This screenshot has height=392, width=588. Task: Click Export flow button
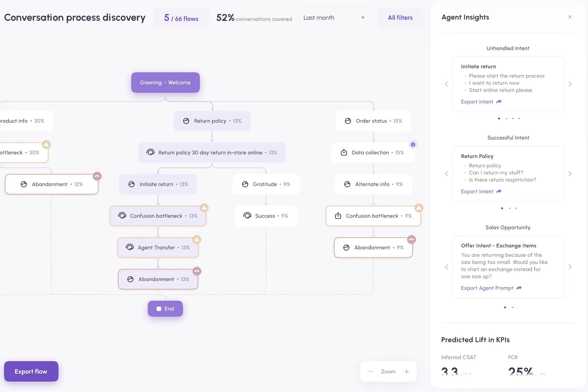31,371
